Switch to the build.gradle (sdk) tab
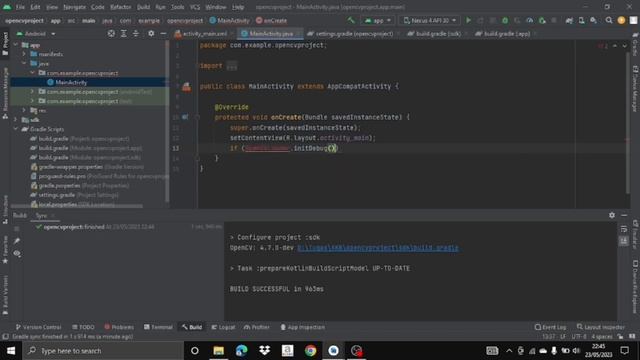 point(438,33)
